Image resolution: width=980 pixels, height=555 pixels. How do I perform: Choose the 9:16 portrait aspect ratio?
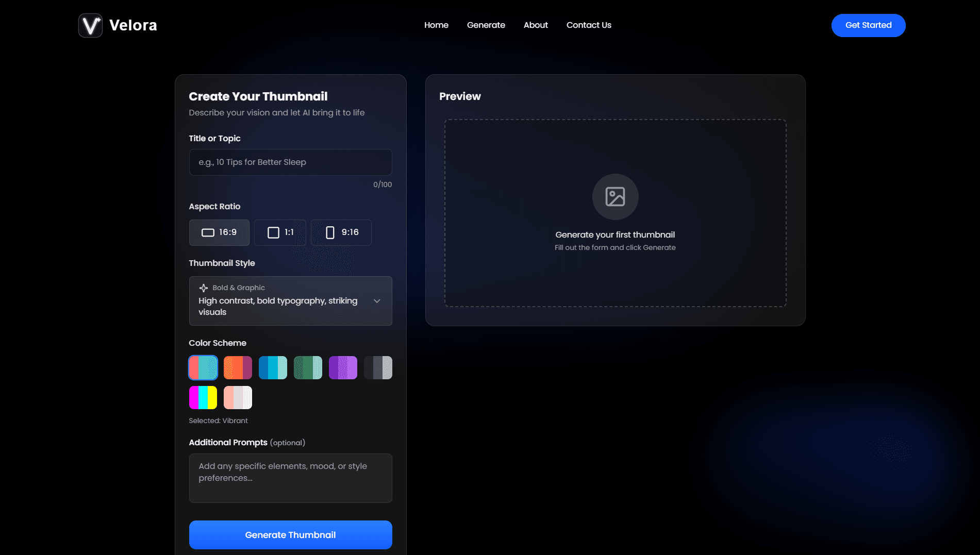341,232
